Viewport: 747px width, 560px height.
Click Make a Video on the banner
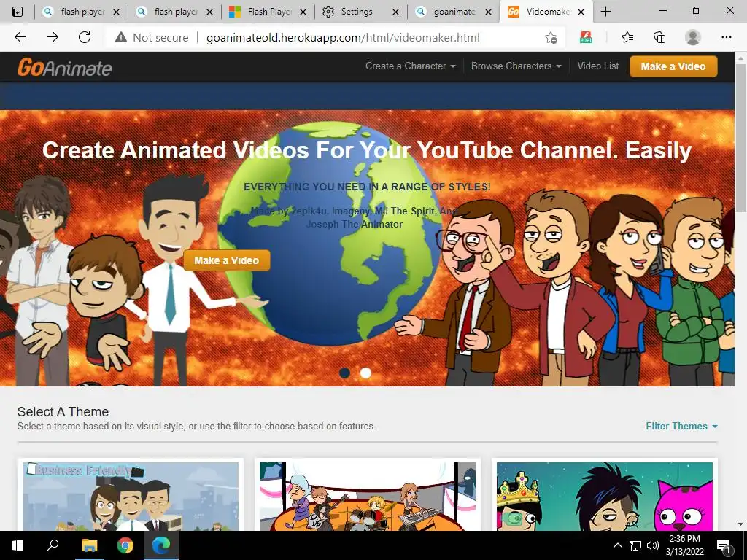226,260
